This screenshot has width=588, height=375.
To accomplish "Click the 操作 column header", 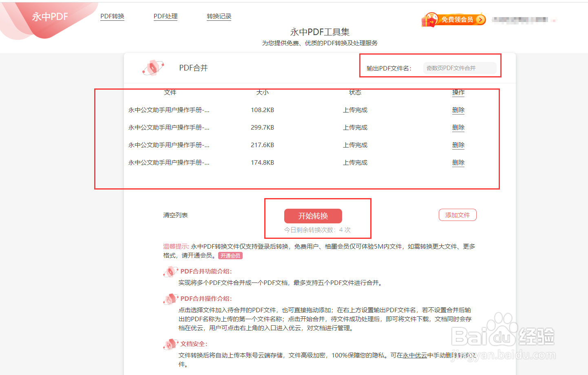I will (458, 93).
